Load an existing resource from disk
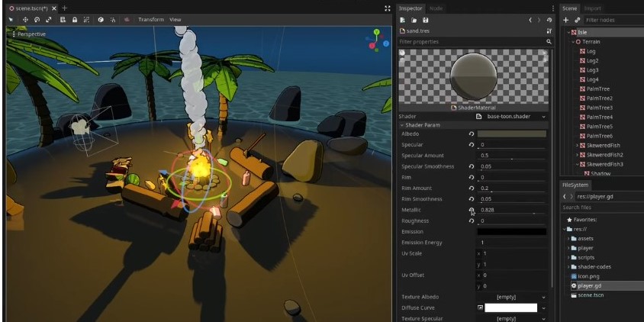Image resolution: width=644 pixels, height=322 pixels. (x=414, y=20)
